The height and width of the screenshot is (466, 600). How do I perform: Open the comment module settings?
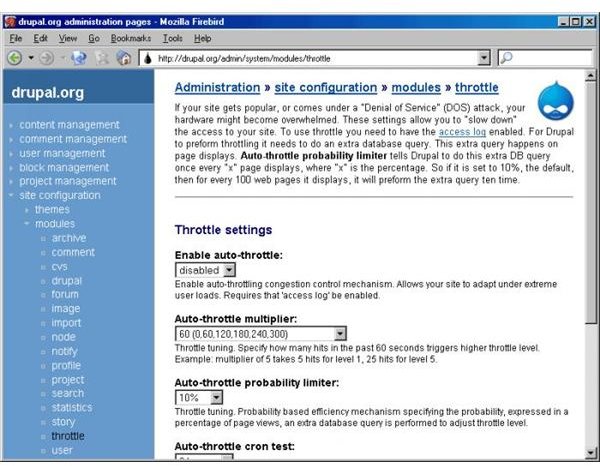pyautogui.click(x=73, y=252)
